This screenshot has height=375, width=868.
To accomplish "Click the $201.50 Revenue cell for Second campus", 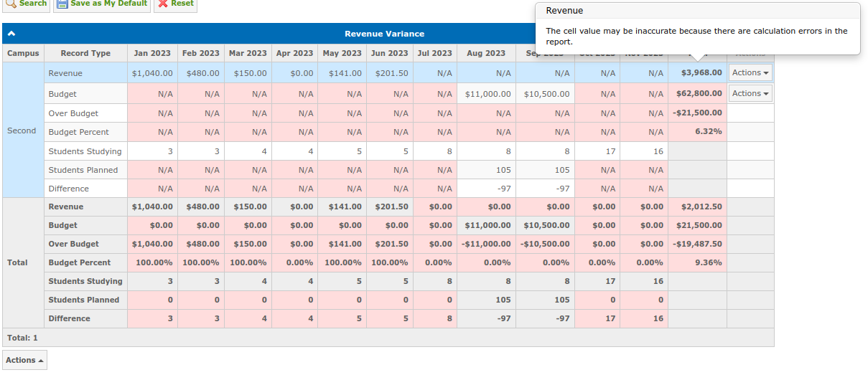I will click(x=389, y=73).
